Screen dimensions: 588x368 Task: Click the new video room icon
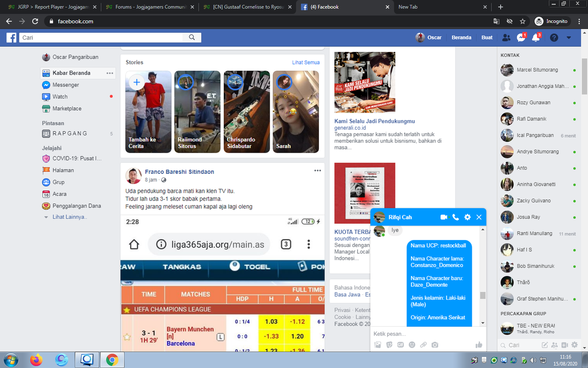coord(565,345)
